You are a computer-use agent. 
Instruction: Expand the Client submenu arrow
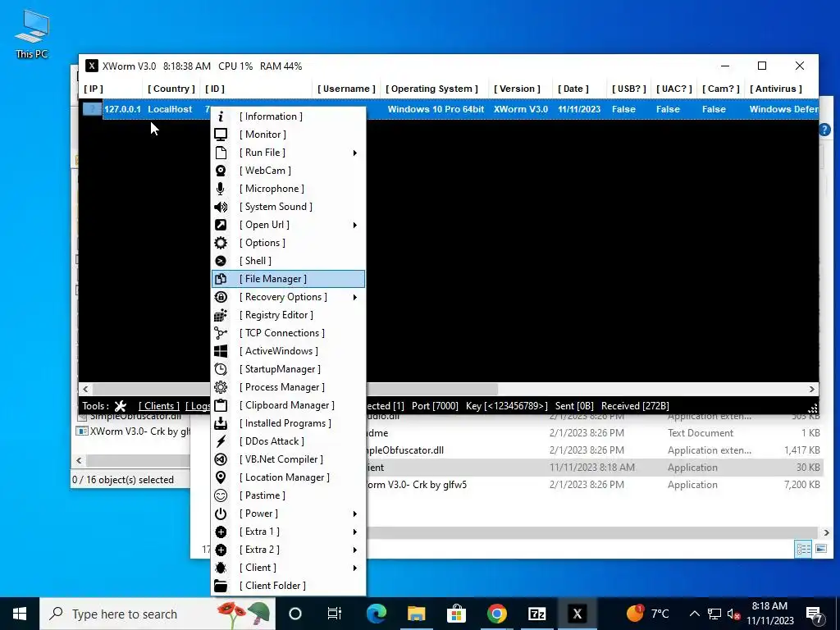click(354, 568)
